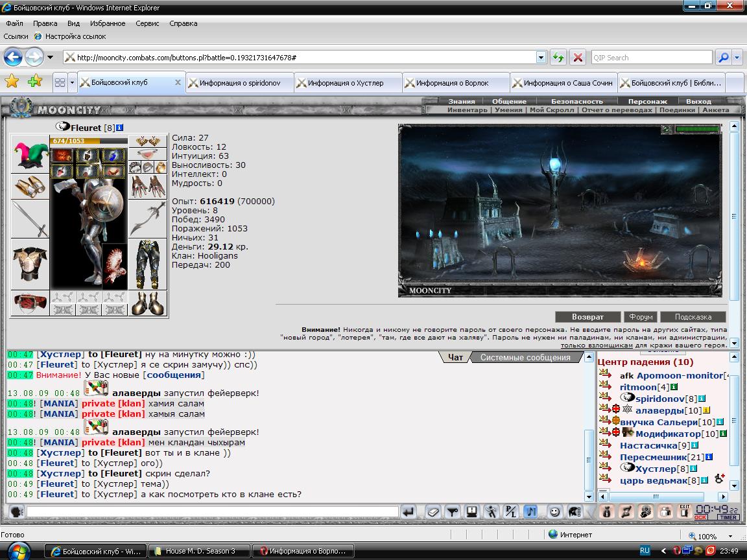747x560 pixels.
Task: Toggle the music note sound icon
Action: 530,512
